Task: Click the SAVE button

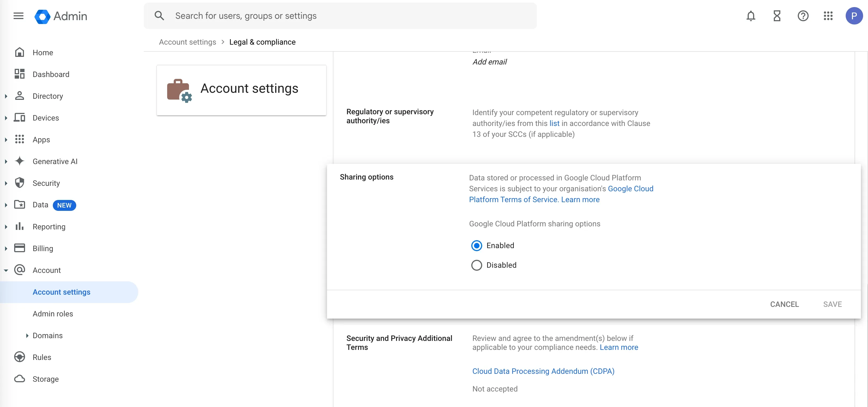Action: click(x=833, y=304)
